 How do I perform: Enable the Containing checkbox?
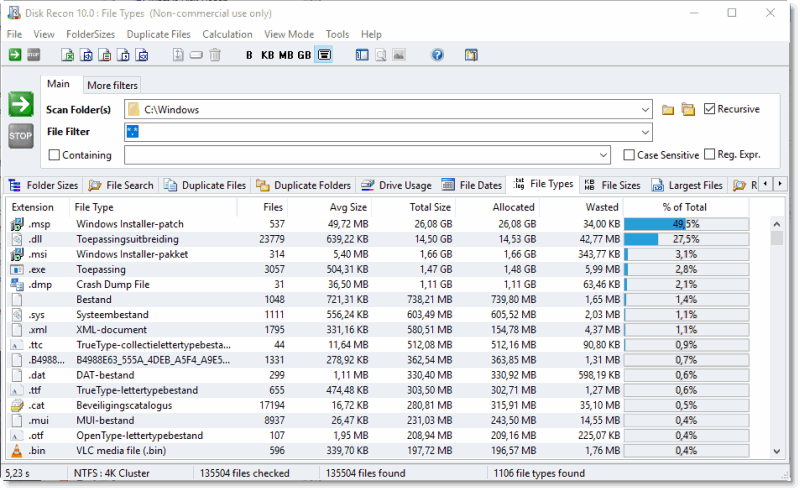[54, 155]
